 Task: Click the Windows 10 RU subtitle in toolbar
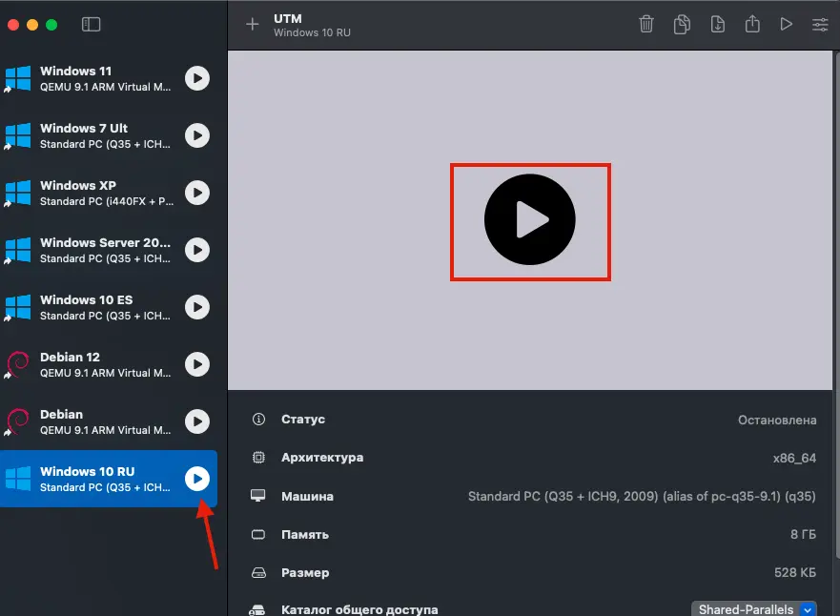312,32
